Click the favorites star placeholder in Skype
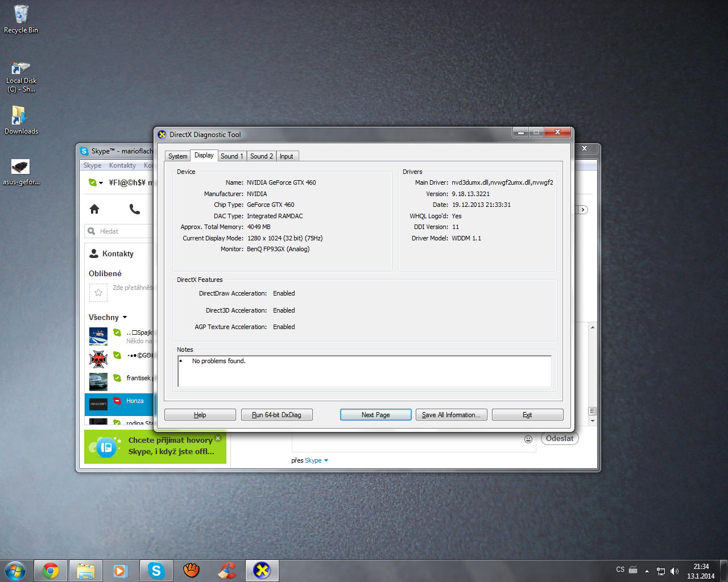This screenshot has width=728, height=582. coord(98,293)
